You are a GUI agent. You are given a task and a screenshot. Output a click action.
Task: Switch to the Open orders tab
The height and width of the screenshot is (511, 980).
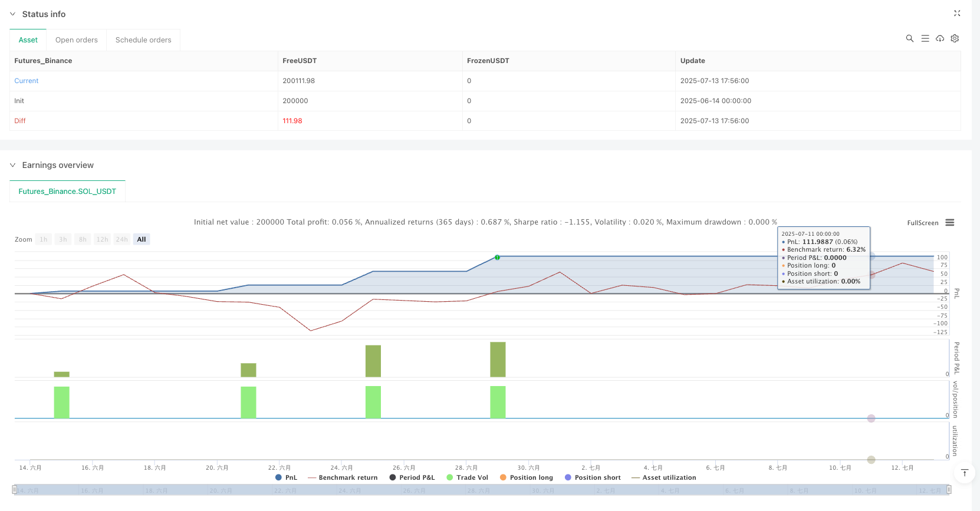(x=77, y=40)
